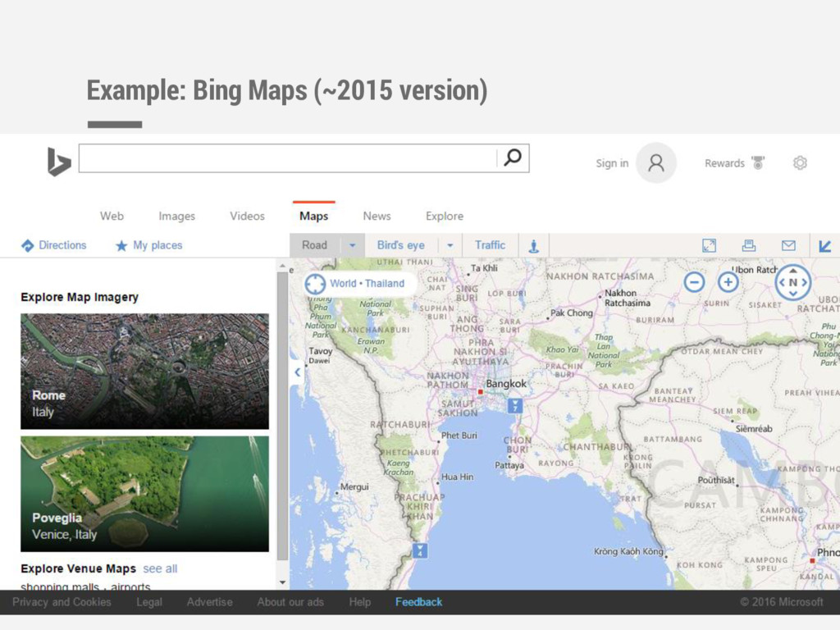Click the Thailand breadcrumb link
840x630 pixels.
tap(385, 283)
